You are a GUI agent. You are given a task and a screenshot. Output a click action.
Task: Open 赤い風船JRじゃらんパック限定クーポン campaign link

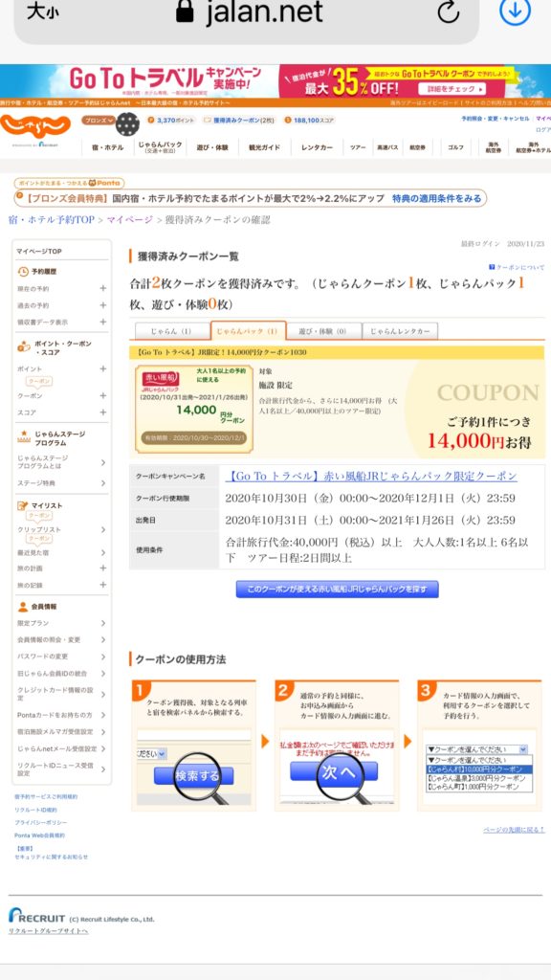coord(371,477)
